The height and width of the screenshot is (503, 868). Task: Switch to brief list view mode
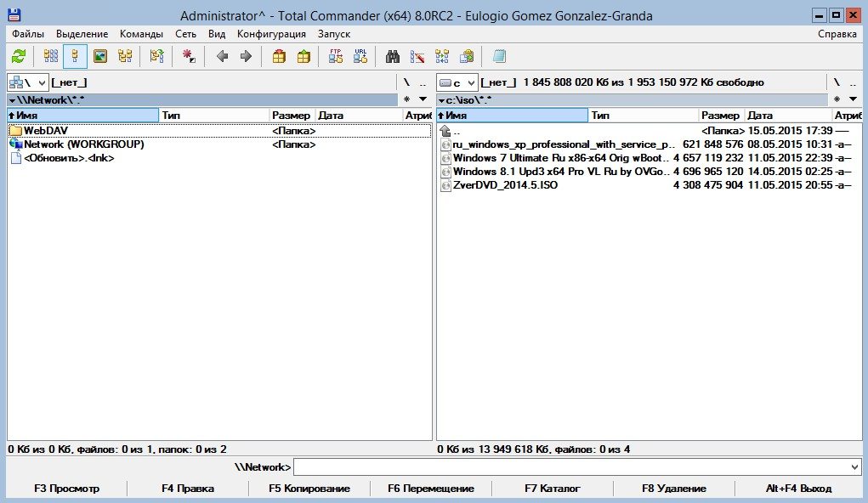point(51,57)
